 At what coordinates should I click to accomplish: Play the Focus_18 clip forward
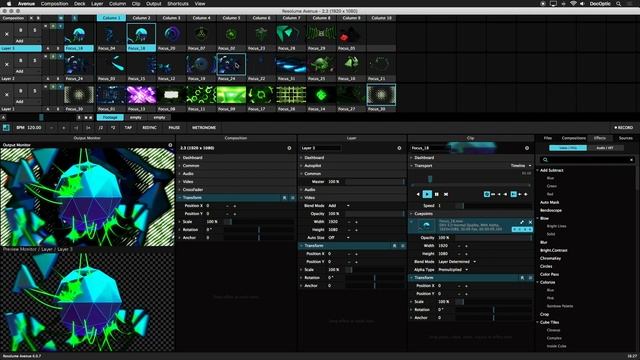point(427,194)
